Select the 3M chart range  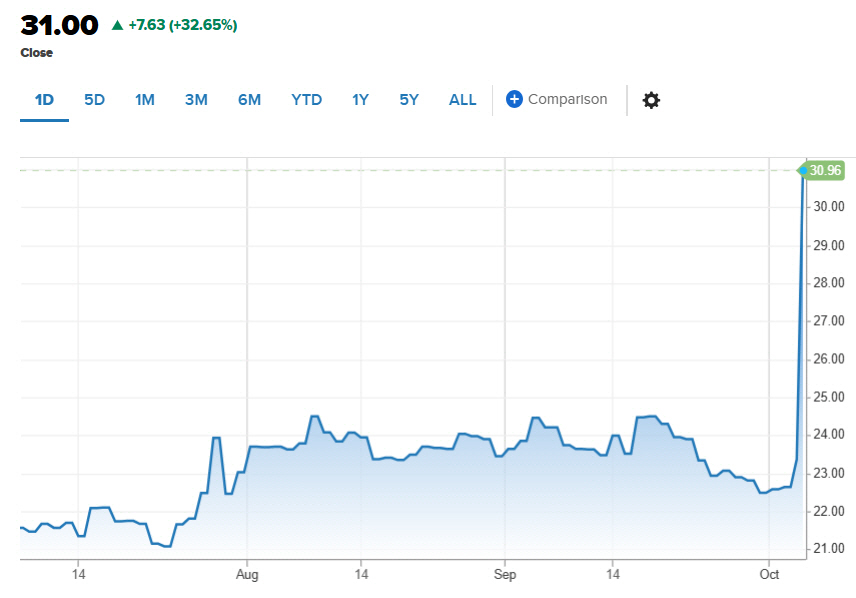pos(196,100)
